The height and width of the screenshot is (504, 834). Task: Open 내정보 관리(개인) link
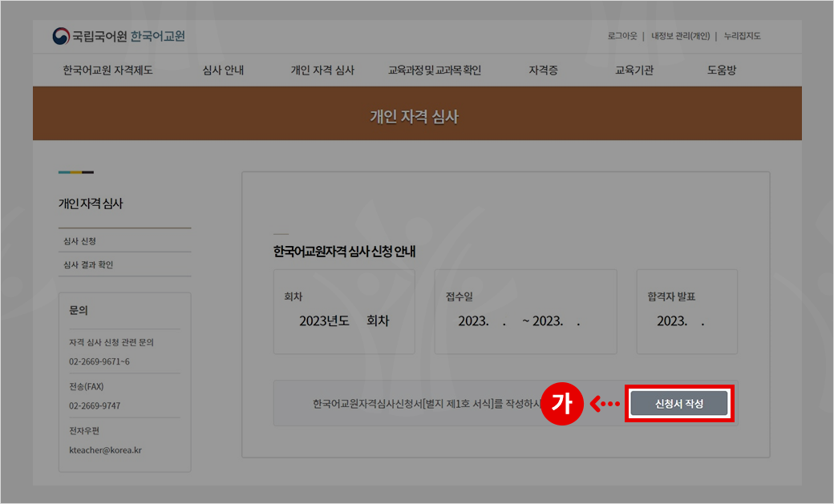tap(680, 36)
